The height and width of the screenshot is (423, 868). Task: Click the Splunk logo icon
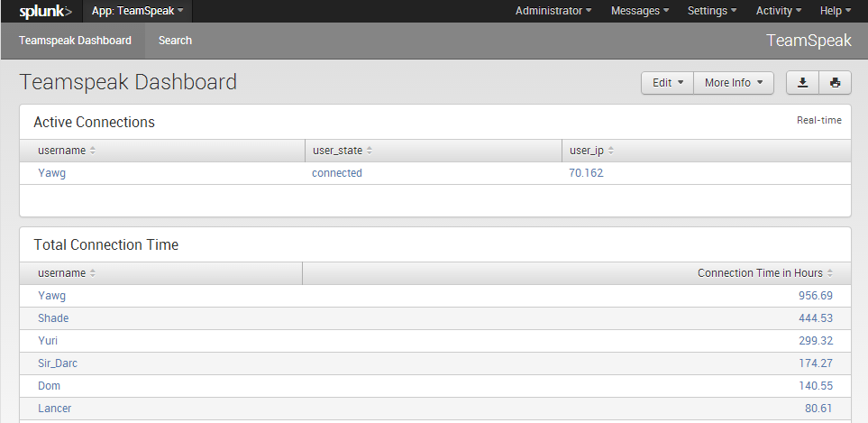tap(40, 12)
